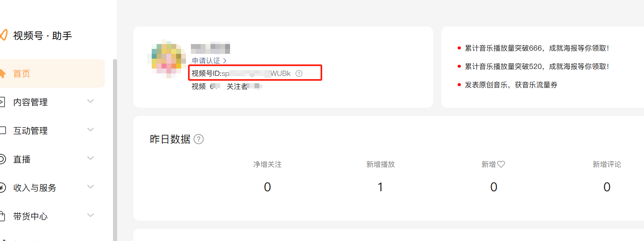Expand the 互动管理 menu chevron

click(x=91, y=130)
